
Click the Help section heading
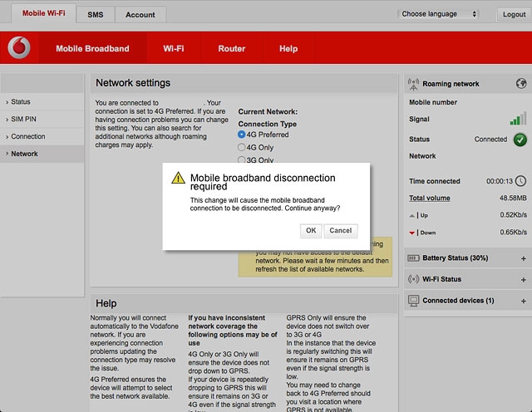pyautogui.click(x=106, y=303)
